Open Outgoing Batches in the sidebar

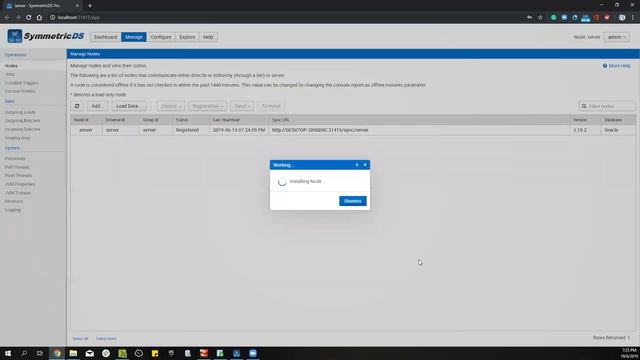tap(22, 121)
